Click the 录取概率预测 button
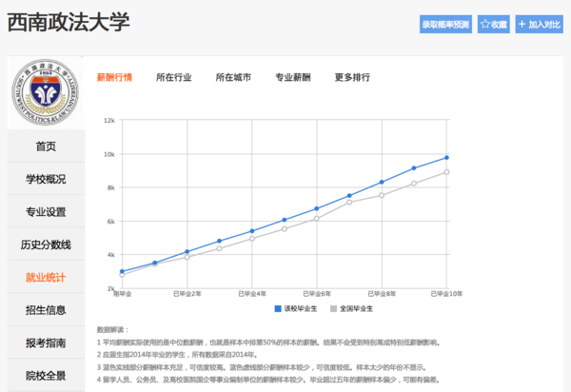Image resolution: width=571 pixels, height=392 pixels. [x=446, y=24]
